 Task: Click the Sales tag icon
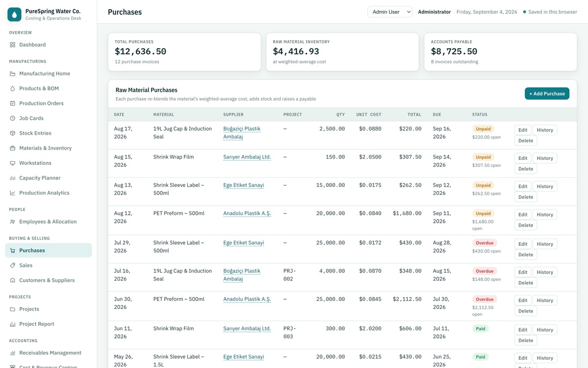pos(13,265)
